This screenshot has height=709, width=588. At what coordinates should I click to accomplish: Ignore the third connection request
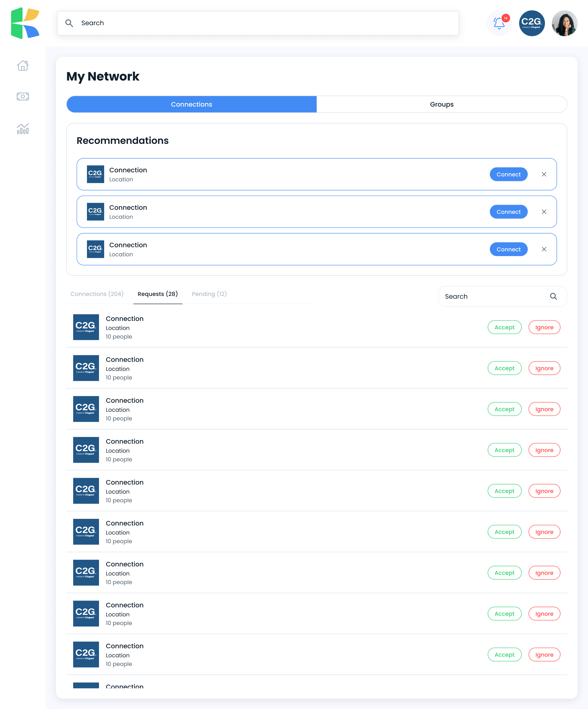[544, 409]
